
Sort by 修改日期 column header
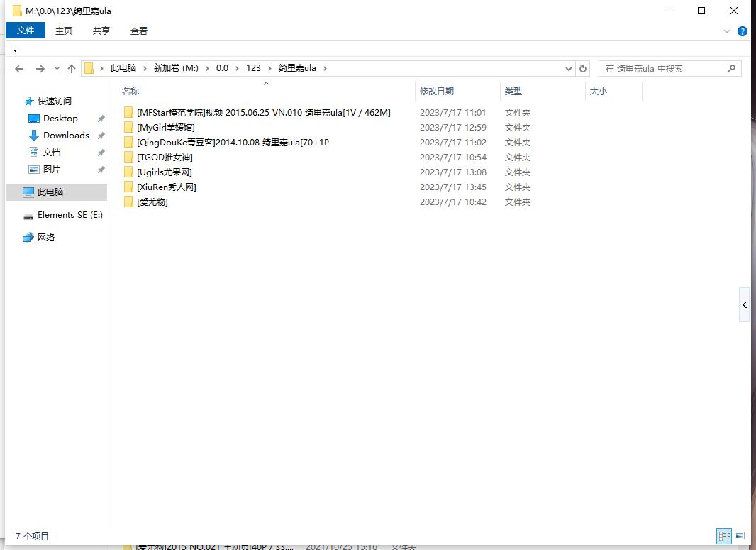pos(437,92)
